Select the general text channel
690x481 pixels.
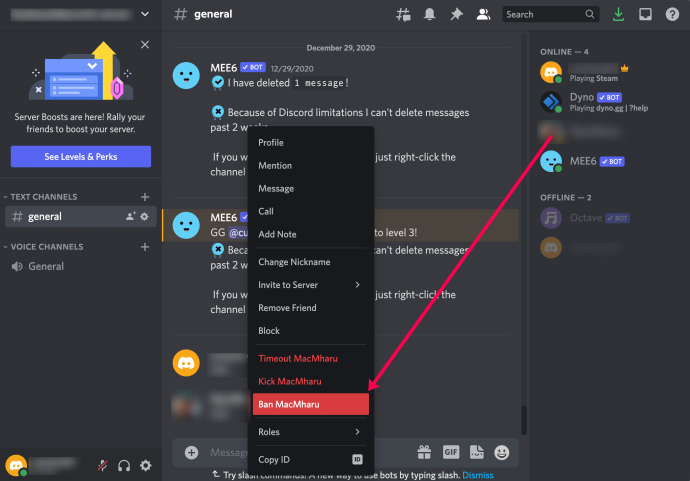(x=81, y=217)
